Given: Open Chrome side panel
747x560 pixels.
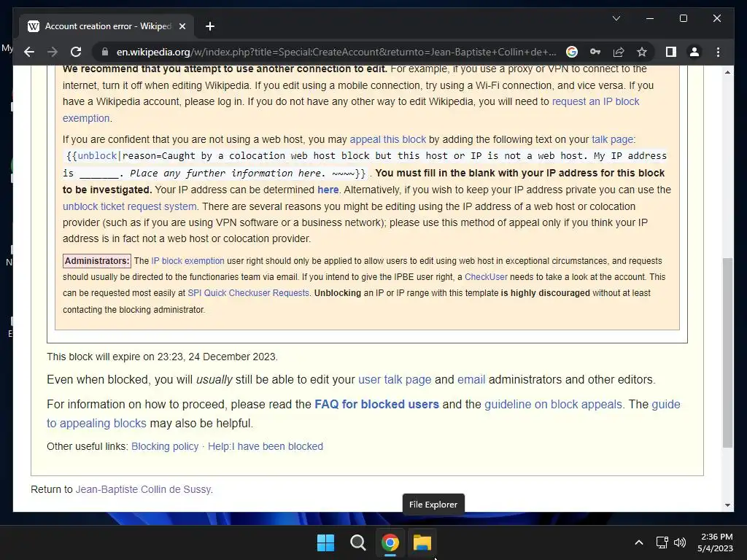Looking at the screenshot, I should point(671,52).
